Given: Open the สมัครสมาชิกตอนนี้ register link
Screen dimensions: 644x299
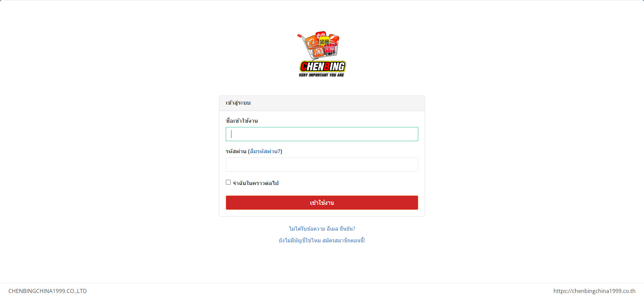Looking at the screenshot, I should 344,240.
